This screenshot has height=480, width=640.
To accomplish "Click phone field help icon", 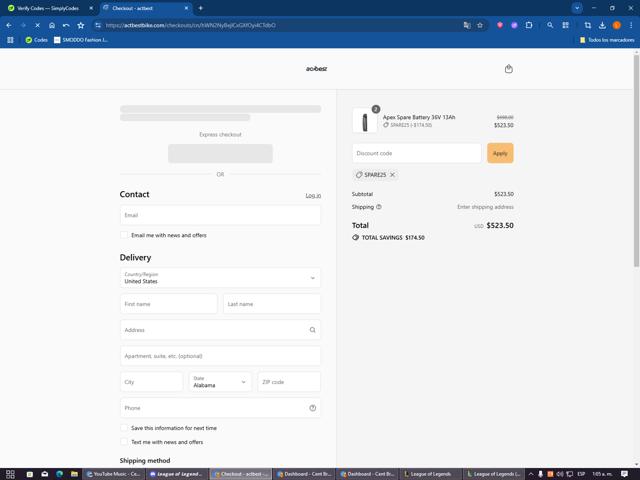I will point(313,408).
